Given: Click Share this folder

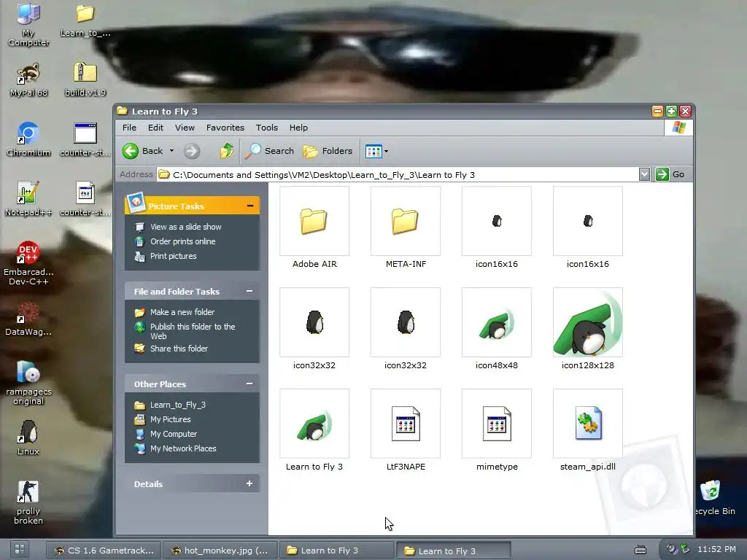Looking at the screenshot, I should click(x=179, y=348).
